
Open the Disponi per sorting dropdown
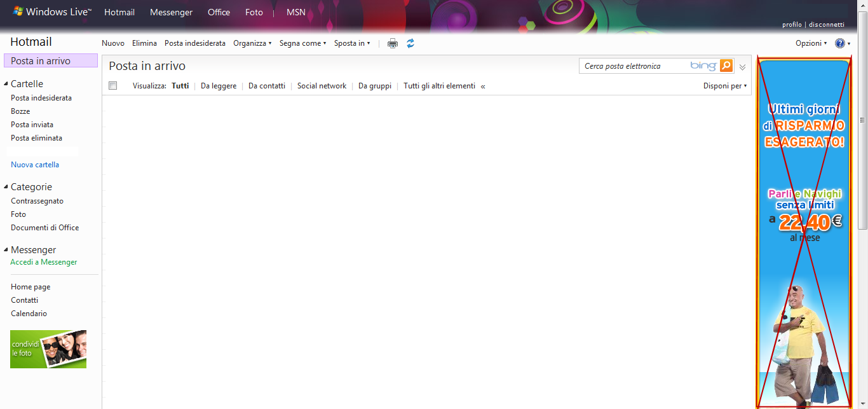pyautogui.click(x=725, y=86)
